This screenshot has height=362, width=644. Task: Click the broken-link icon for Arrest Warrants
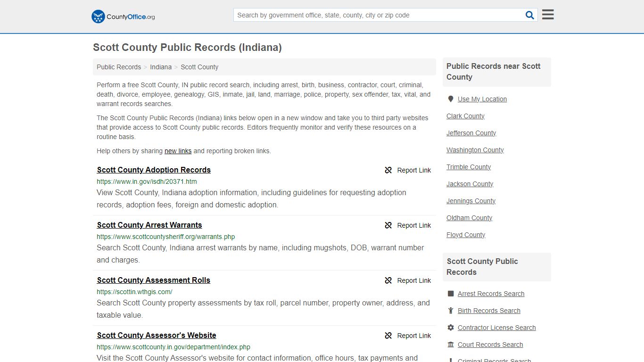[x=388, y=225]
